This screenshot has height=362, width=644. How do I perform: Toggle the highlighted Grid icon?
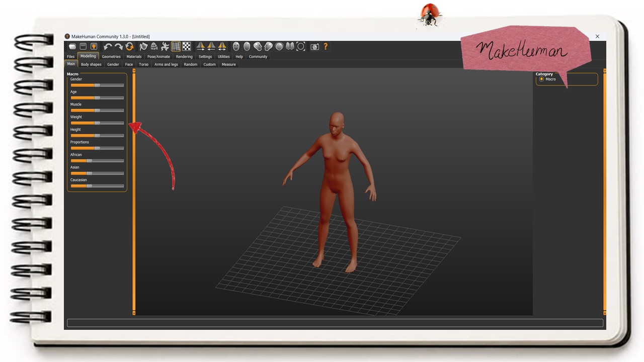tap(176, 47)
